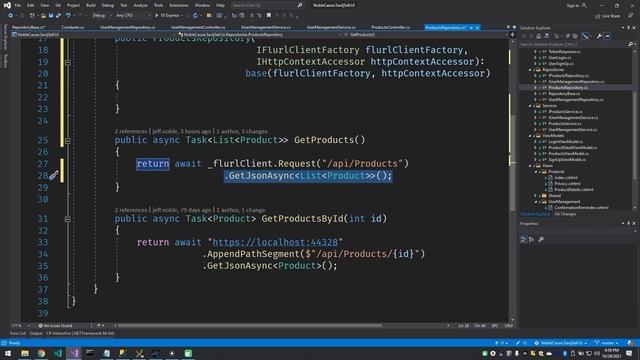Click the 2 references CodeLens above GetProducts

131,131
